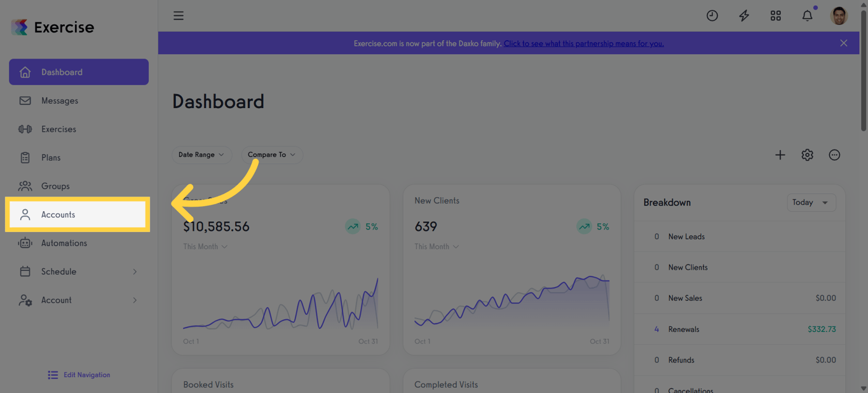868x393 pixels.
Task: Click the Daxko partnership announcement link
Action: click(x=583, y=43)
